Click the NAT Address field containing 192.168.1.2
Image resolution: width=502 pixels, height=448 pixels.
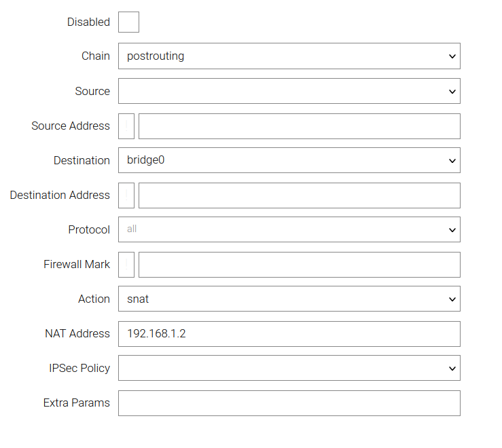(x=289, y=334)
